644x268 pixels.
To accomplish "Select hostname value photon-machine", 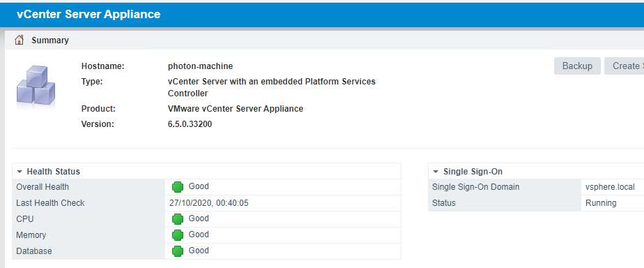I will pos(201,66).
